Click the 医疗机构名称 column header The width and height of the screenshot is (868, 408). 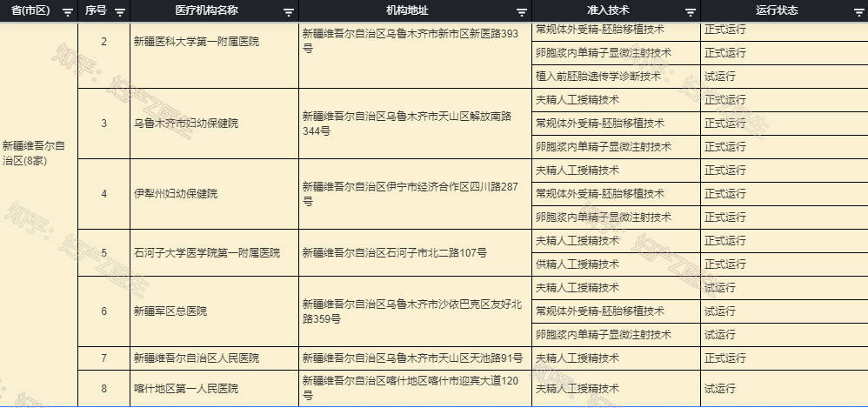[214, 11]
